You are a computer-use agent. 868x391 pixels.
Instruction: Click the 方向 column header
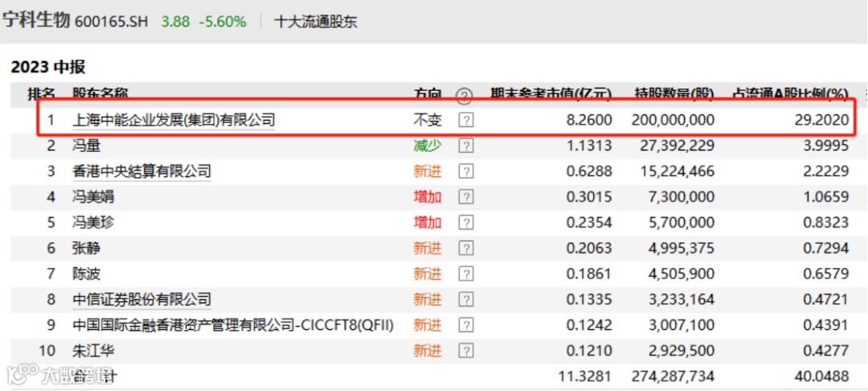pyautogui.click(x=428, y=93)
